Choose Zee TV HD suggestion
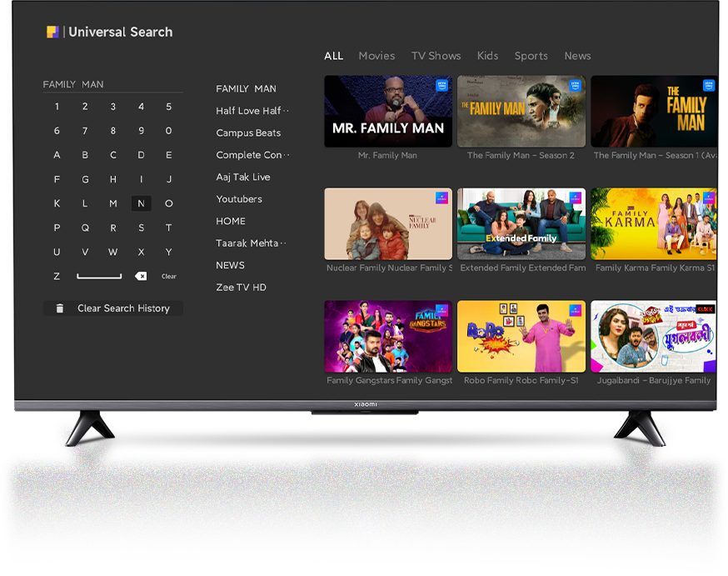 (x=241, y=288)
